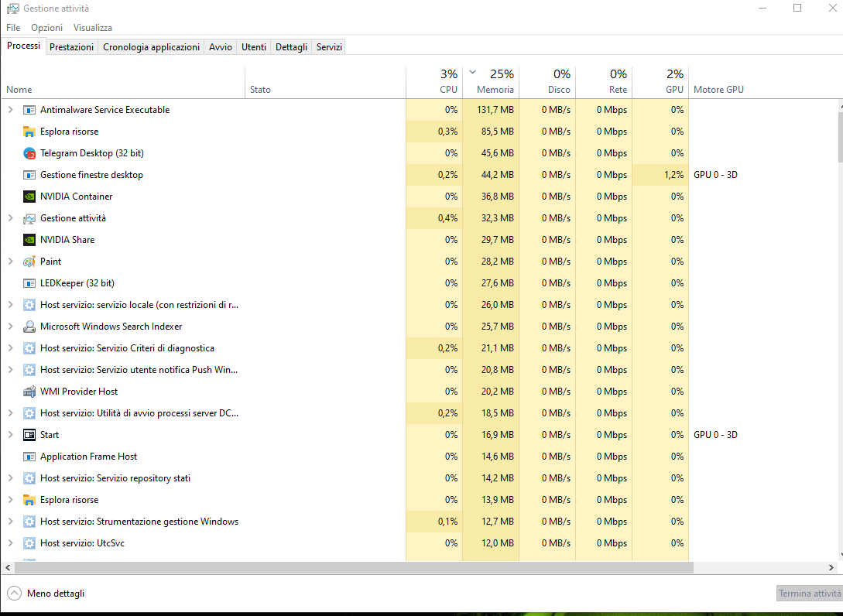Expand the Start process group
The width and height of the screenshot is (843, 616).
(10, 435)
